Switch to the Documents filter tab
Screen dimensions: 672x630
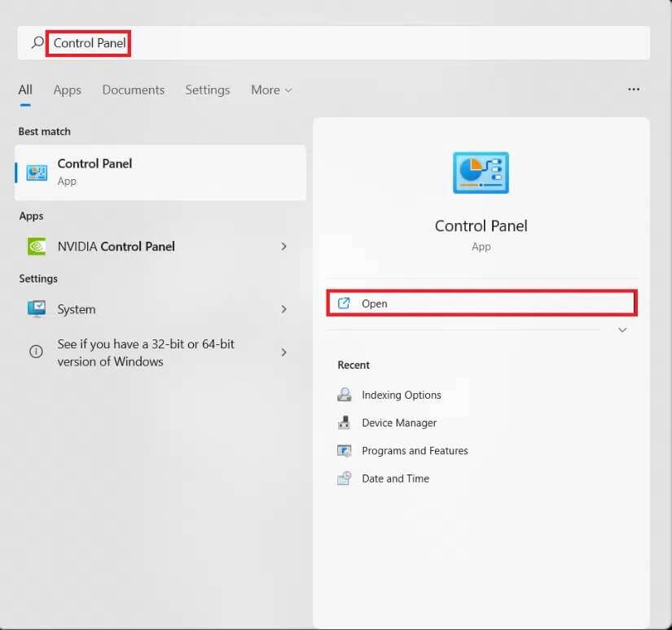[134, 90]
